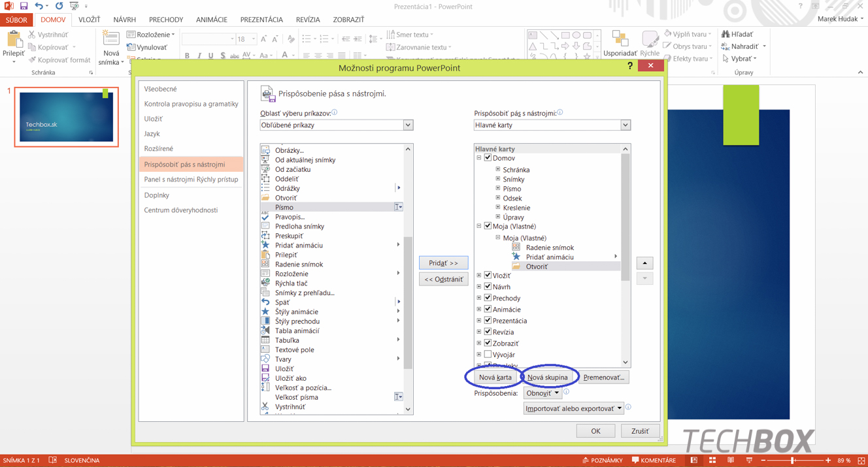The image size is (868, 467).
Task: Switch to Reading view in status bar
Action: coord(731,460)
